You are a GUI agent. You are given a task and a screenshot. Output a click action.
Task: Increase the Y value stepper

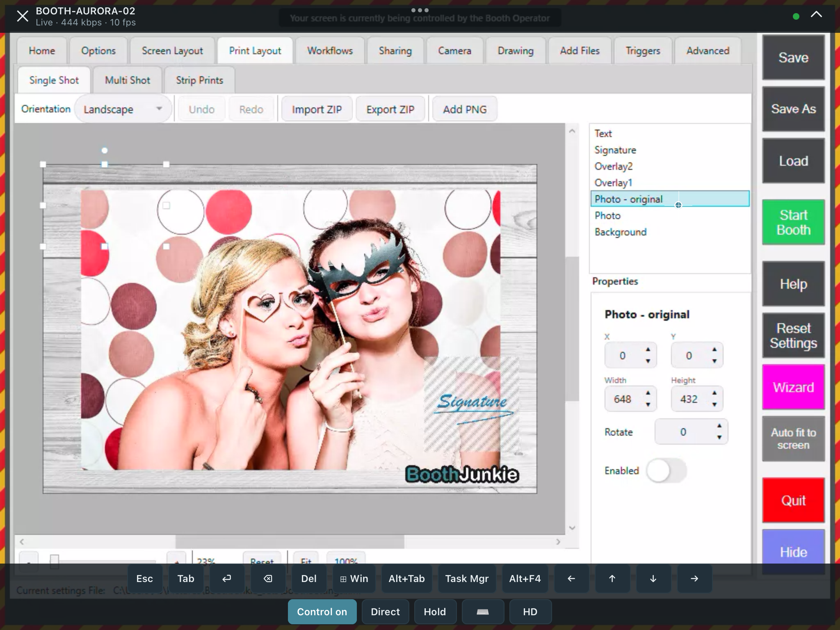(x=714, y=349)
